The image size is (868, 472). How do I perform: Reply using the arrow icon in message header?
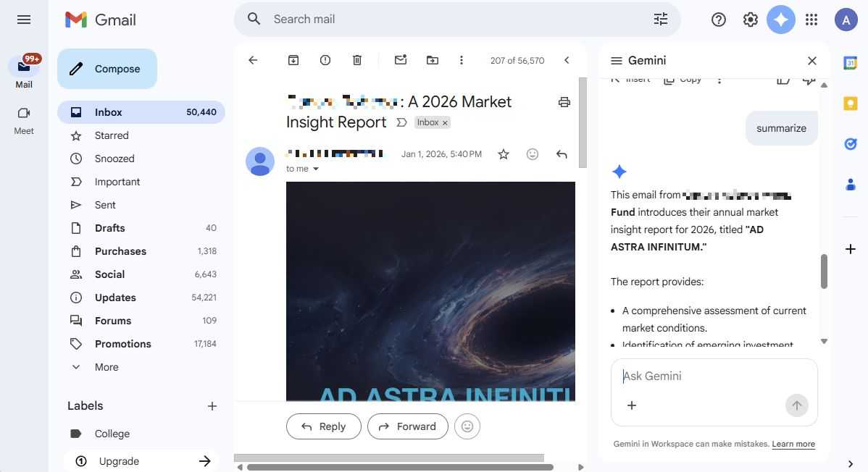point(562,154)
